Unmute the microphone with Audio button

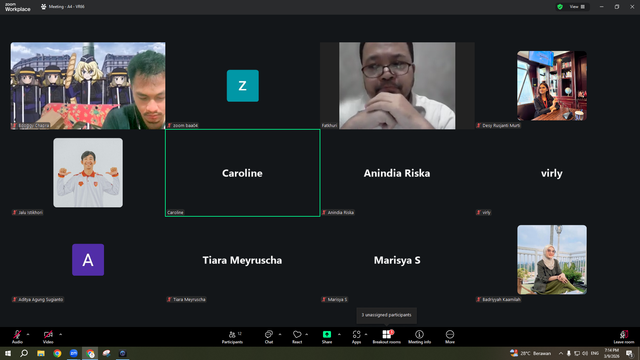pyautogui.click(x=17, y=337)
